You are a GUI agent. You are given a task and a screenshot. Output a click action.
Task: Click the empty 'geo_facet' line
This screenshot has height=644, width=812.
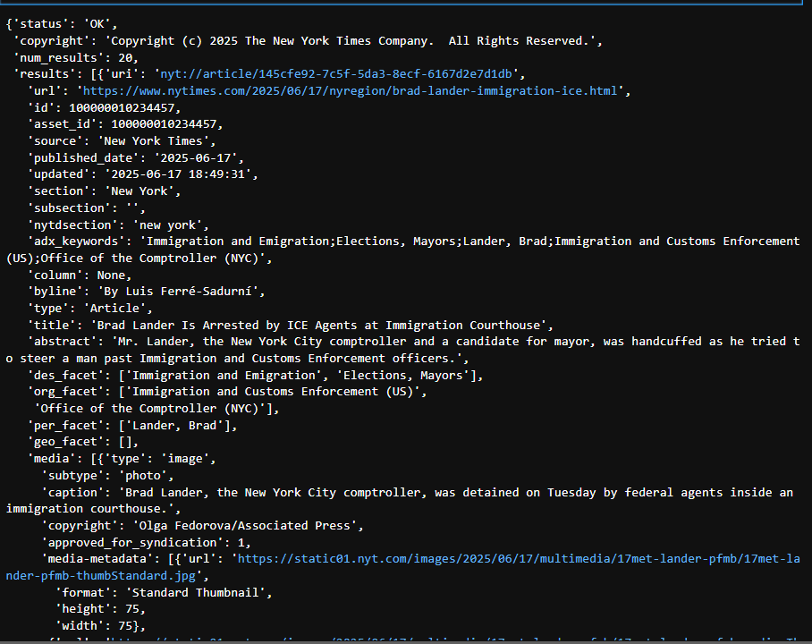[x=83, y=442]
